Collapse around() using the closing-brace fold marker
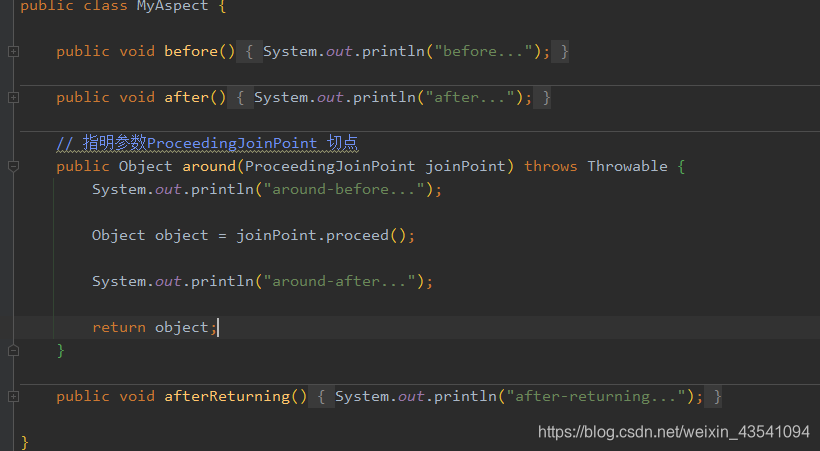This screenshot has height=451, width=820. [14, 351]
